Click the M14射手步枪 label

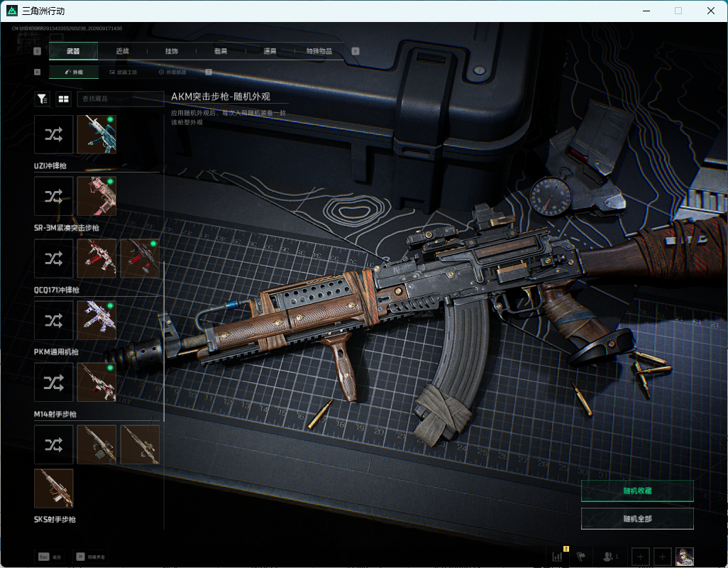[x=55, y=414]
